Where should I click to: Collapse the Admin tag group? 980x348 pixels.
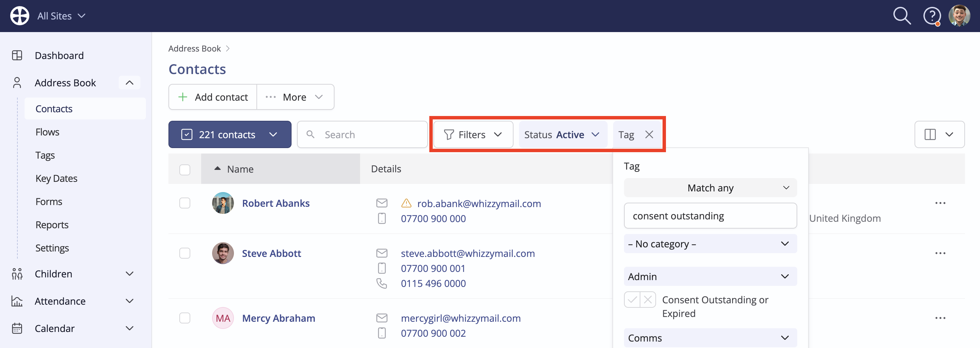pos(710,276)
